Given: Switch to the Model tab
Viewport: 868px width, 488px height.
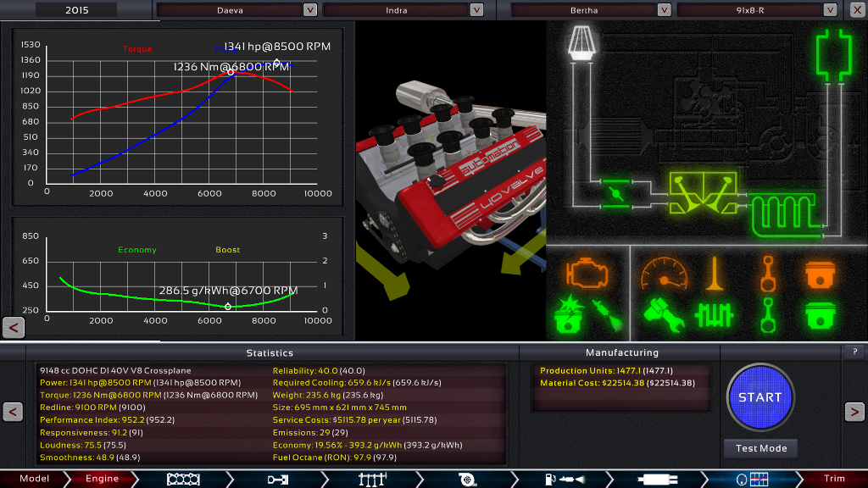Looking at the screenshot, I should point(34,479).
